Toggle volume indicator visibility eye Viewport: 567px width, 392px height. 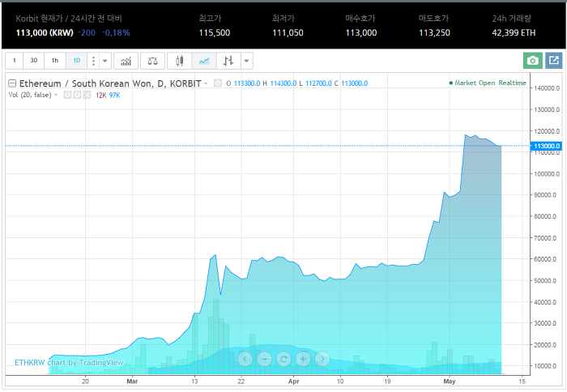pos(67,95)
